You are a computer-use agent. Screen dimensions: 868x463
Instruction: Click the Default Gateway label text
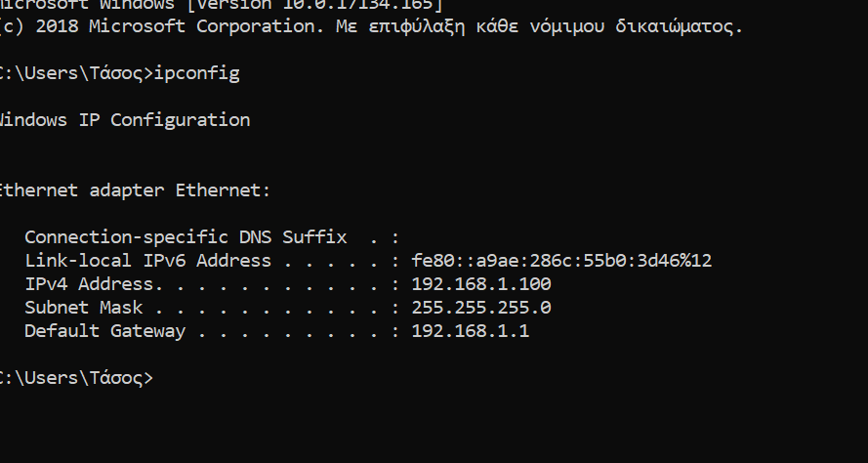pos(104,331)
